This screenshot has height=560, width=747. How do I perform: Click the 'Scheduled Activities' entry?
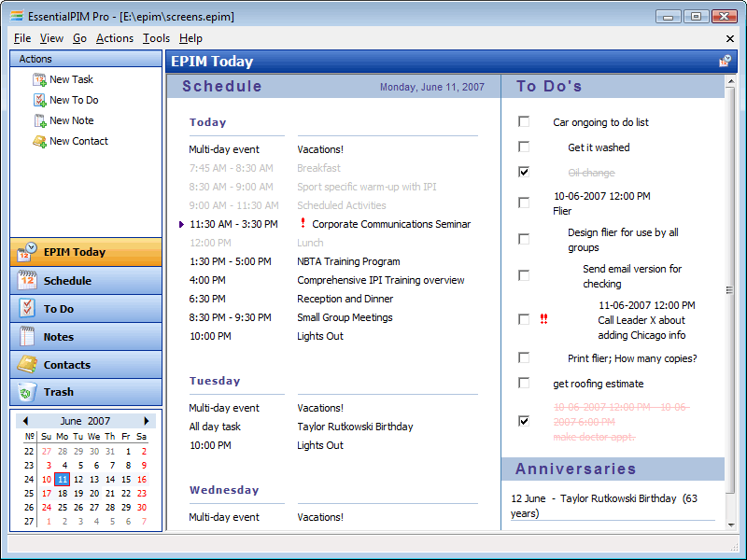342,205
